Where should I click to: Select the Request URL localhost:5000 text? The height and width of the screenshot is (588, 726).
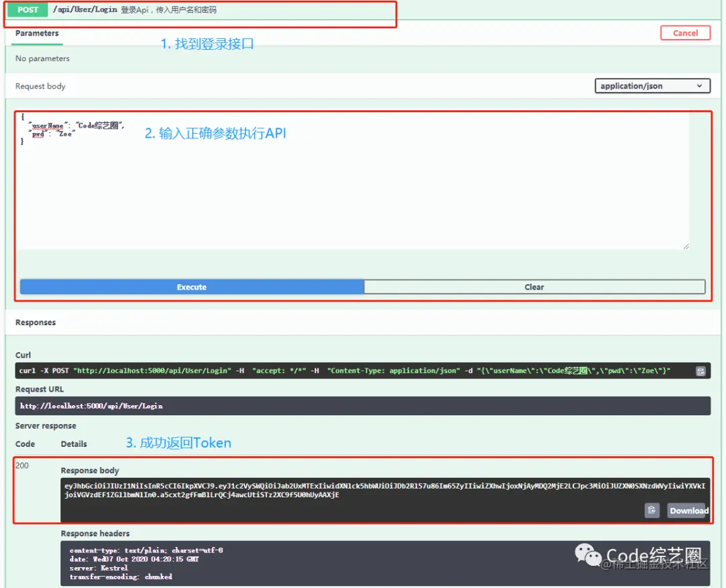pos(91,406)
